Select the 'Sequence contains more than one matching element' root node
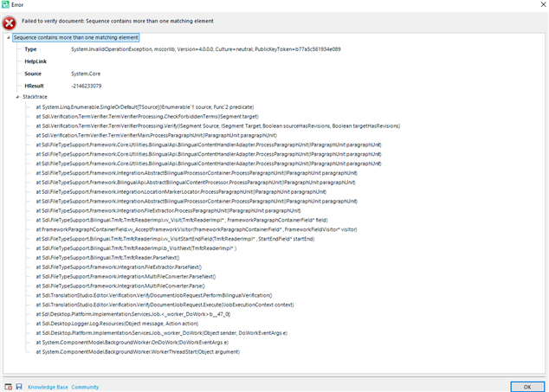The height and width of the screenshot is (392, 549). tap(76, 37)
